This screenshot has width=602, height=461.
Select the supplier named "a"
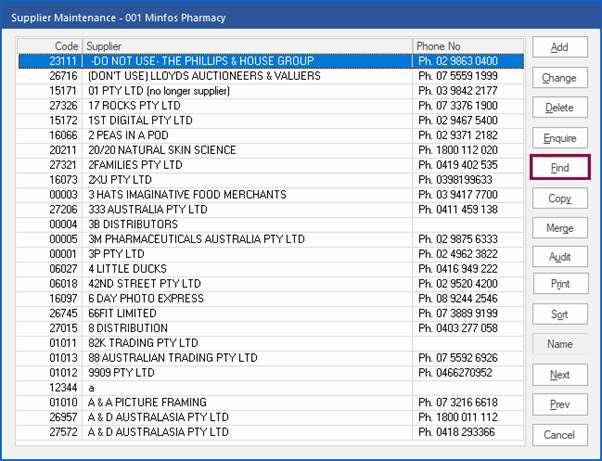271,388
